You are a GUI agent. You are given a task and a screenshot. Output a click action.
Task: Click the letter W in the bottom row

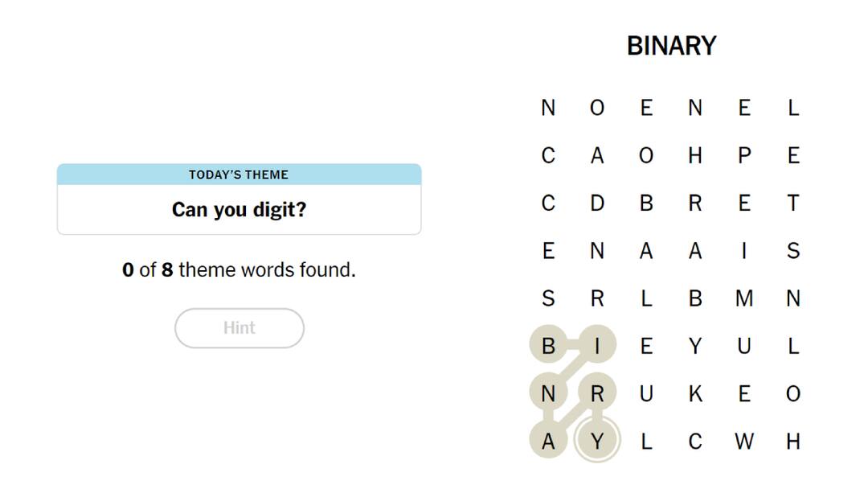[x=744, y=441]
